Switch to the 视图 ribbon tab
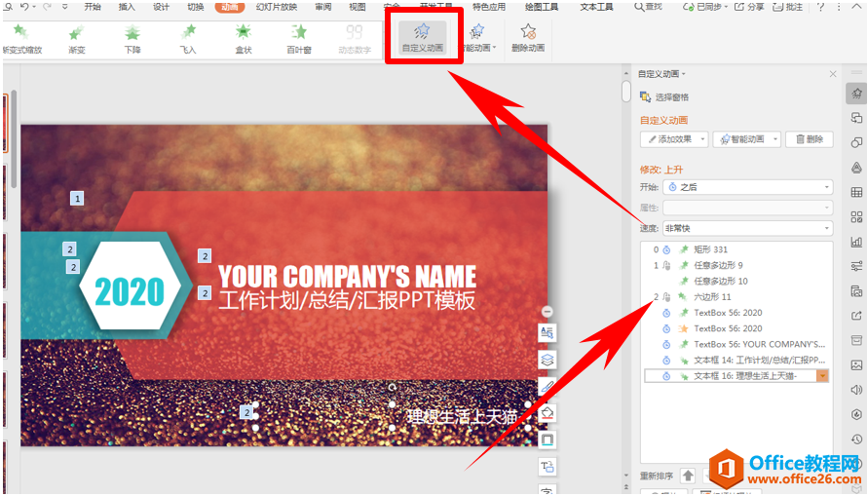 pos(358,7)
